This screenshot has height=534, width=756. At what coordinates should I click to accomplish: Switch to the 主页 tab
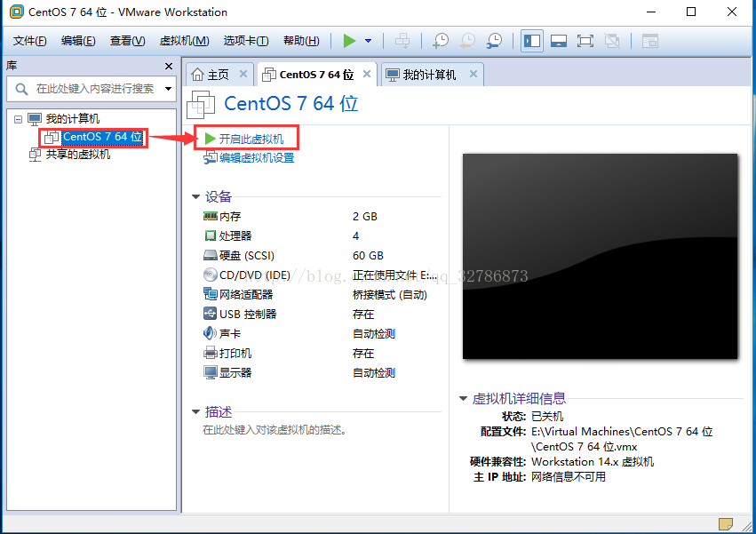click(218, 75)
